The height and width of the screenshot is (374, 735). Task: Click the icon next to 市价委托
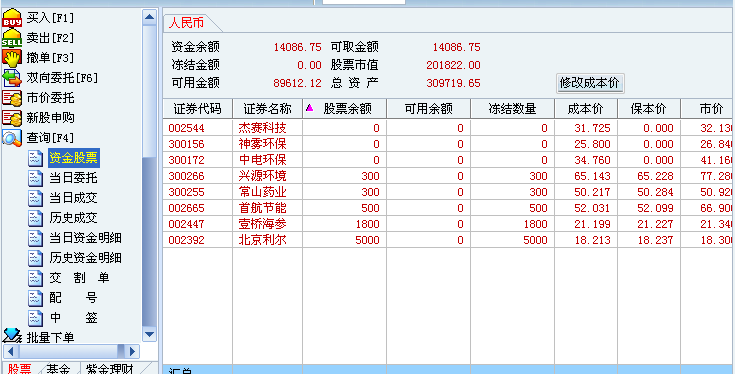click(12, 98)
